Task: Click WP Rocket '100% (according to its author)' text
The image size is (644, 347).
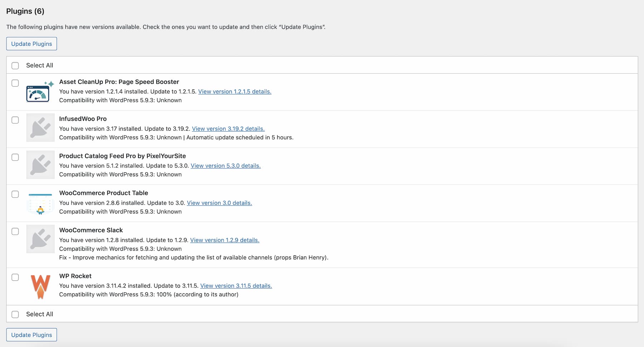Action: pyautogui.click(x=197, y=294)
